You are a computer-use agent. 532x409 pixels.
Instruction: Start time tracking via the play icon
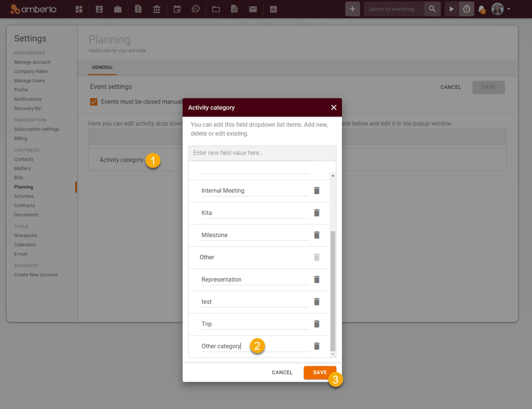pyautogui.click(x=451, y=9)
